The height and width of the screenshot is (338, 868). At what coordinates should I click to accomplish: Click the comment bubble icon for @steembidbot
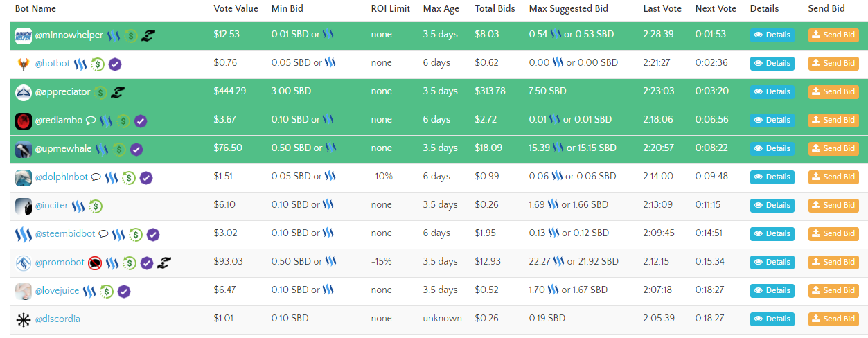pos(103,234)
